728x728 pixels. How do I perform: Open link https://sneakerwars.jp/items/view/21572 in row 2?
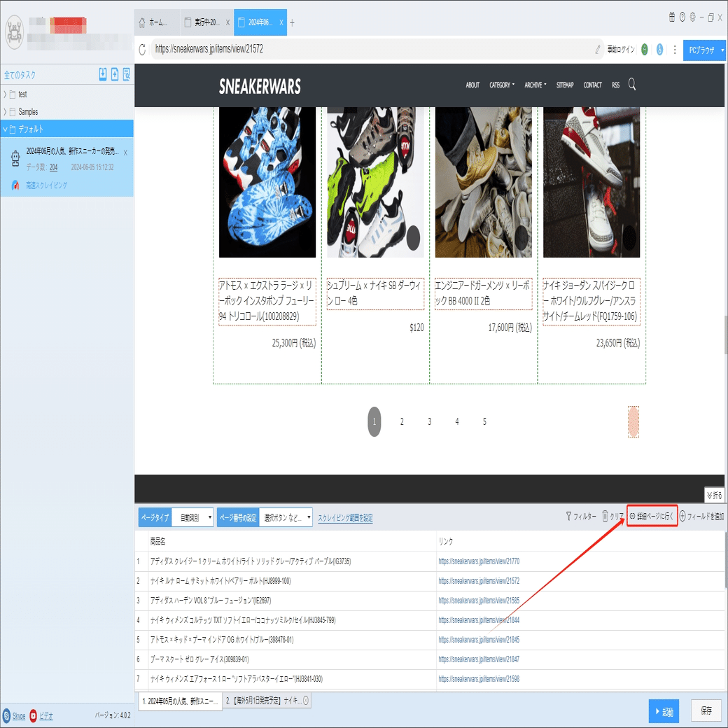[x=479, y=581]
